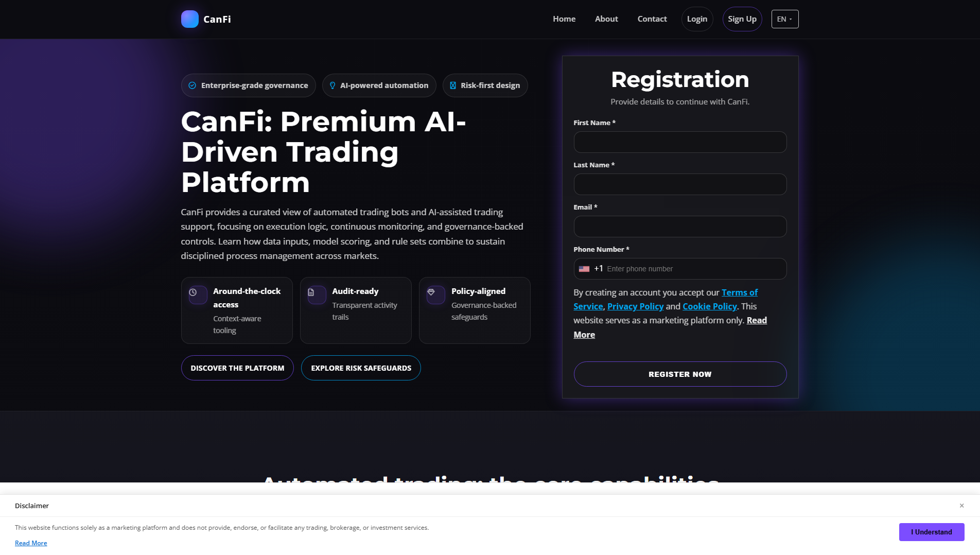Click the hourglass icon in Risk-first design

click(x=453, y=85)
